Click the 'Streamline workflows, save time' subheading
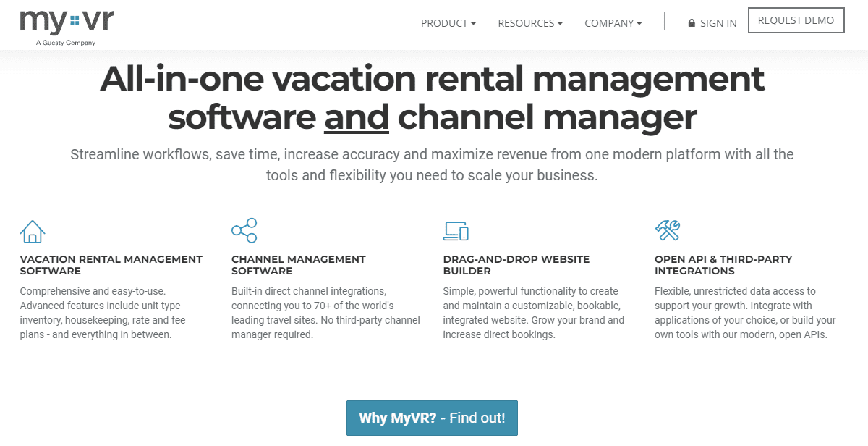Screen dimensions: 868x446 (432, 164)
